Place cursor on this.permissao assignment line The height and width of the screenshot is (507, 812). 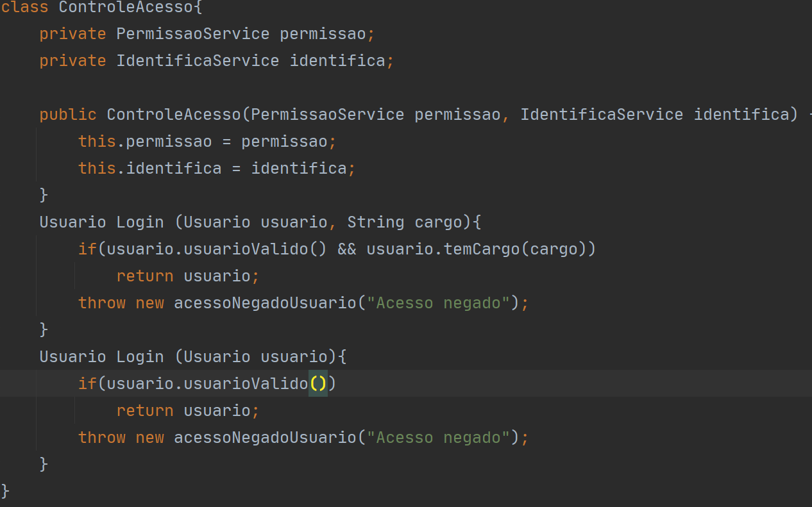[x=207, y=142]
